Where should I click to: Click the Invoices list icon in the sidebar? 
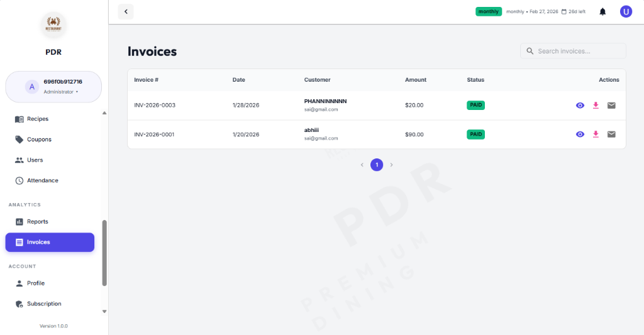(x=19, y=242)
